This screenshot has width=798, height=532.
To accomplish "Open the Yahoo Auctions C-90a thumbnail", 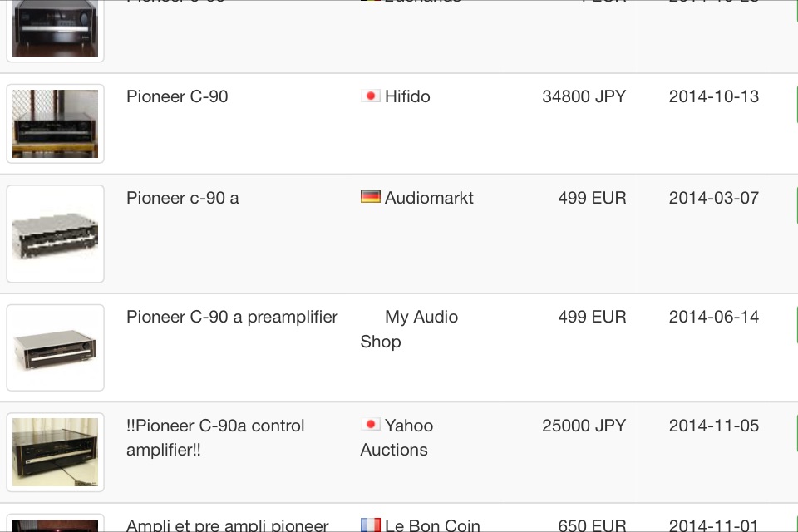I will point(55,452).
